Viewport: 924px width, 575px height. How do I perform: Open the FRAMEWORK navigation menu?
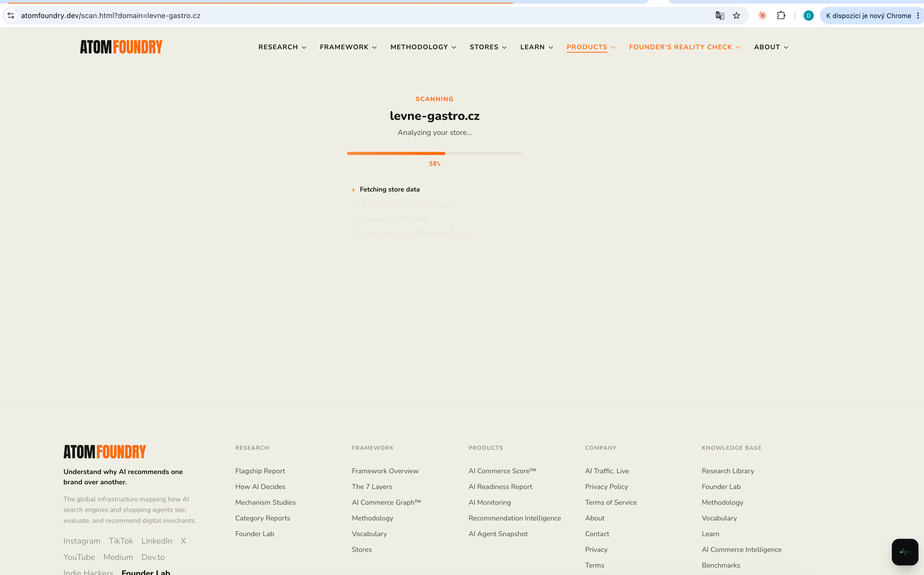click(x=344, y=47)
